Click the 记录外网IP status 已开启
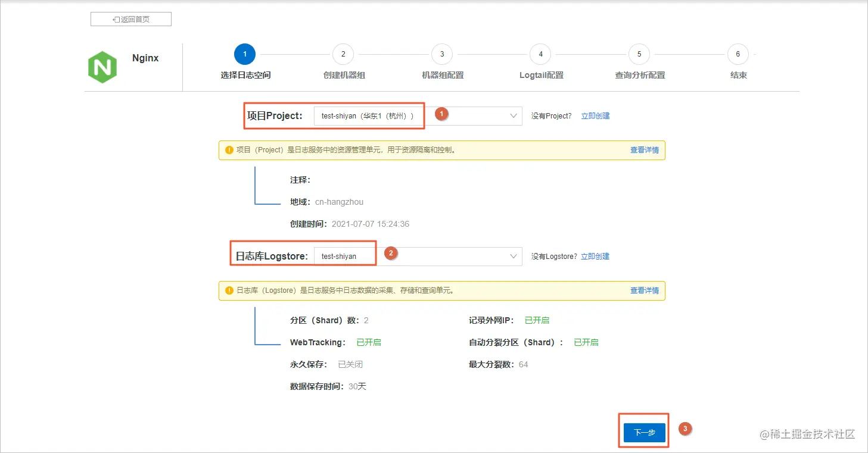This screenshot has width=868, height=453. click(x=537, y=320)
